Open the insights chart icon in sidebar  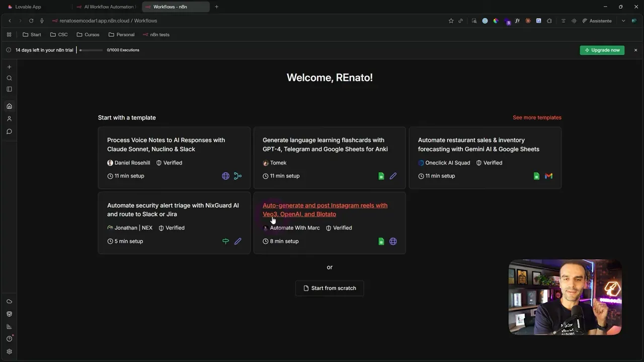[9, 326]
